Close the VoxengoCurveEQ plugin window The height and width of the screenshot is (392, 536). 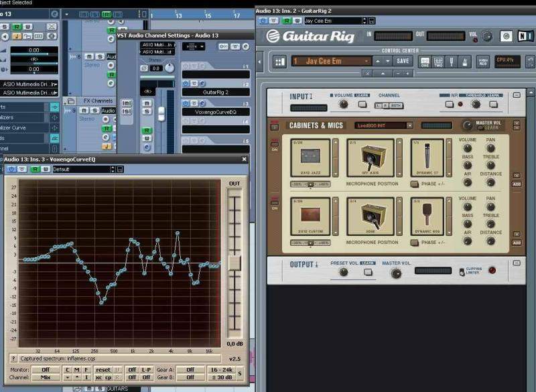244,159
